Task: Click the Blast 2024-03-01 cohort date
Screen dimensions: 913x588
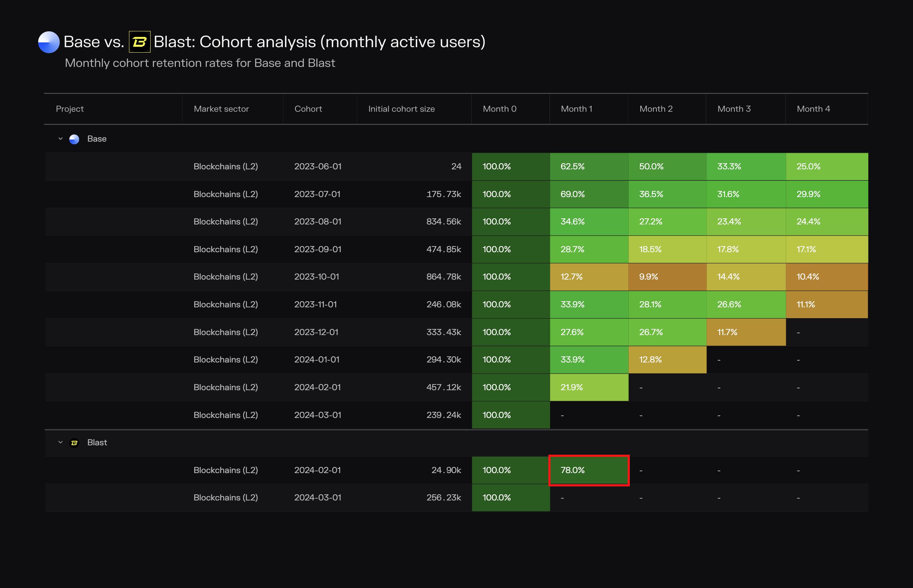Action: point(318,498)
